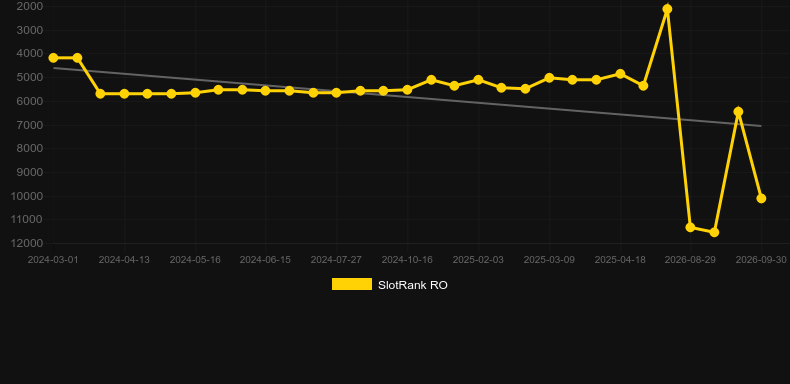Select the data point above 2024-05-16
This screenshot has height=384, width=790.
click(x=195, y=93)
